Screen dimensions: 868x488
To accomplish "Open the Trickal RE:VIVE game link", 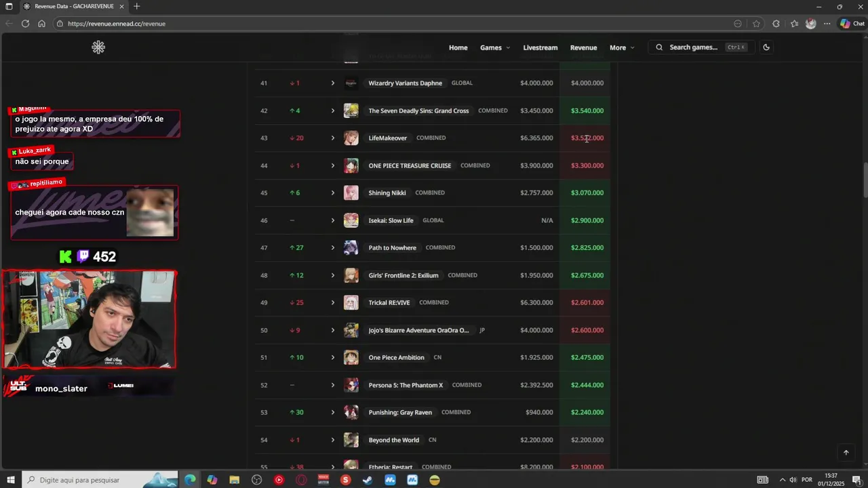I will click(x=389, y=303).
